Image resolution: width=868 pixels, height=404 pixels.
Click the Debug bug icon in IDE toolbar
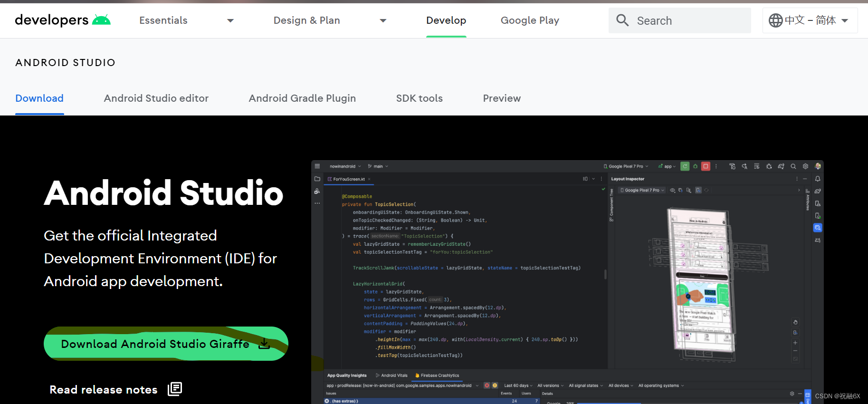point(696,166)
